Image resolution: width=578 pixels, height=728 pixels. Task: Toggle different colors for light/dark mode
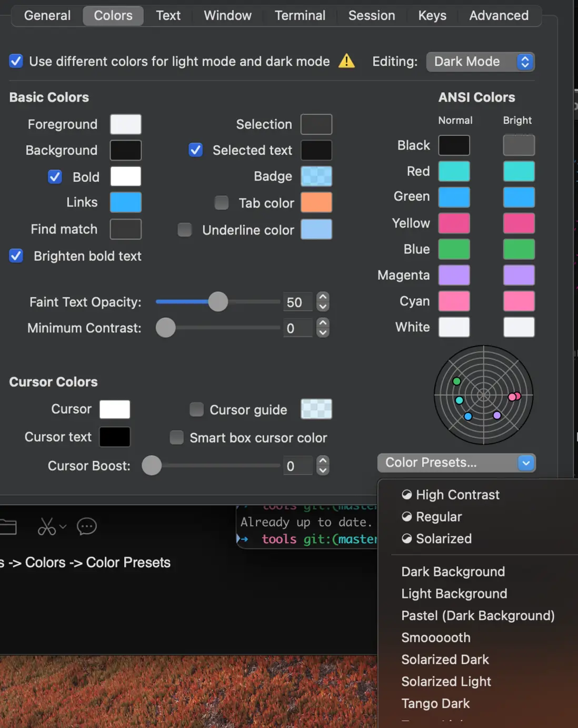[x=16, y=61]
